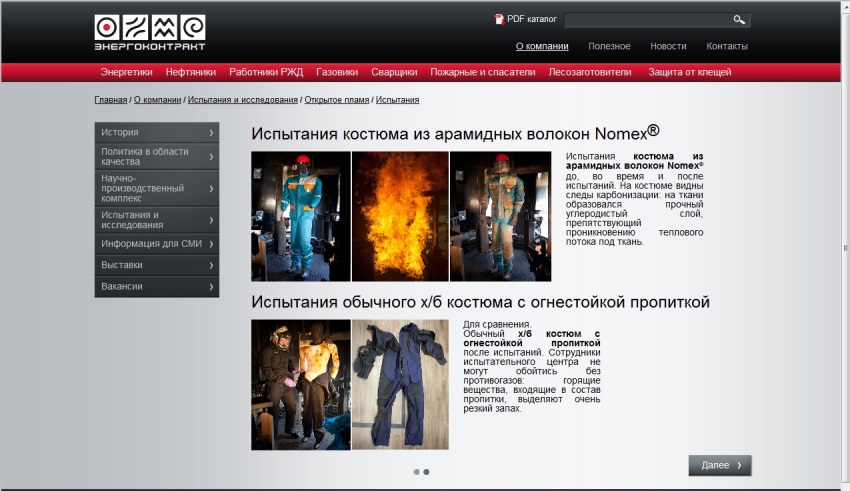This screenshot has height=491, width=850.
Task: Open the Полезное menu
Action: click(609, 46)
